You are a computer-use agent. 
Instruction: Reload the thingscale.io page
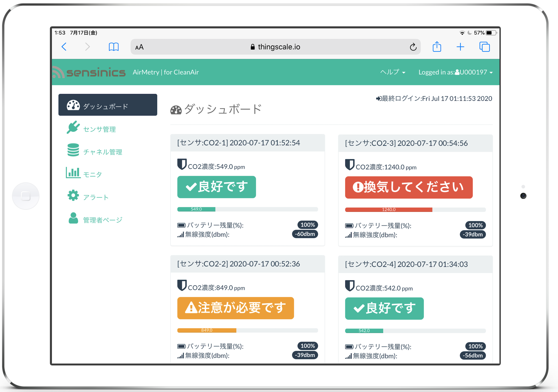click(413, 47)
